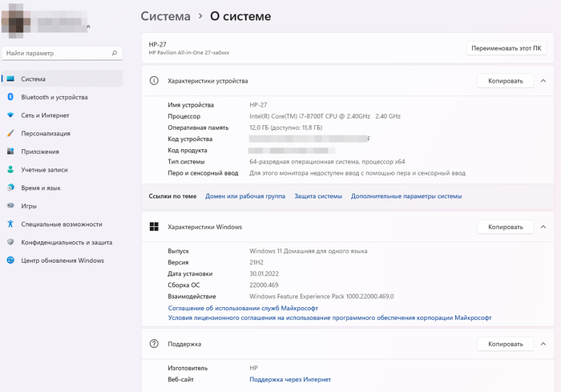Open Сеть и Интернет settings
561x392 pixels.
(62, 115)
